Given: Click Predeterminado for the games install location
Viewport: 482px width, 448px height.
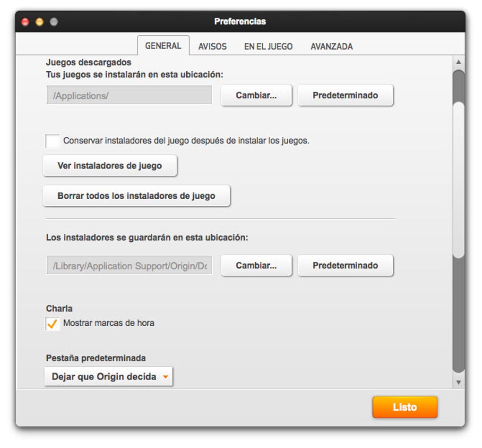Looking at the screenshot, I should (x=345, y=95).
